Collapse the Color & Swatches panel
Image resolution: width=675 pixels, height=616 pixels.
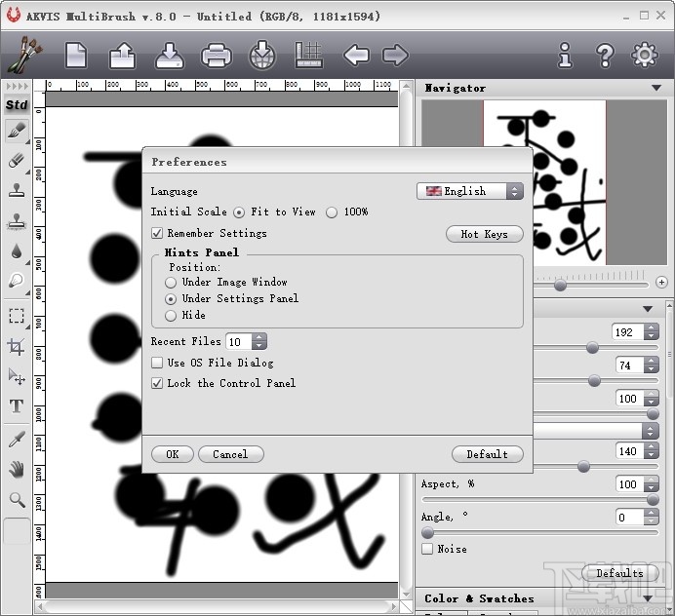pos(647,598)
